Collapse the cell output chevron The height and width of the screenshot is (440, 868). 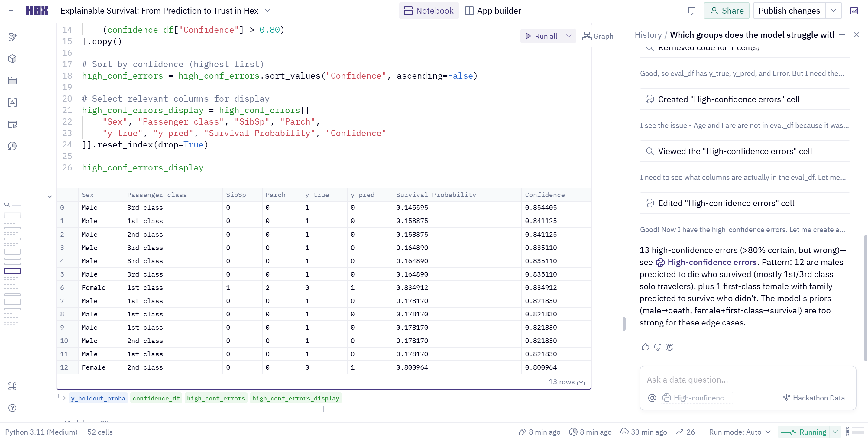coord(50,196)
